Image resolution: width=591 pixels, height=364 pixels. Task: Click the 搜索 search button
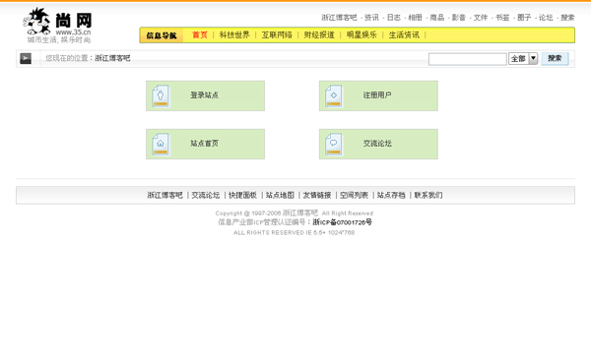[555, 58]
